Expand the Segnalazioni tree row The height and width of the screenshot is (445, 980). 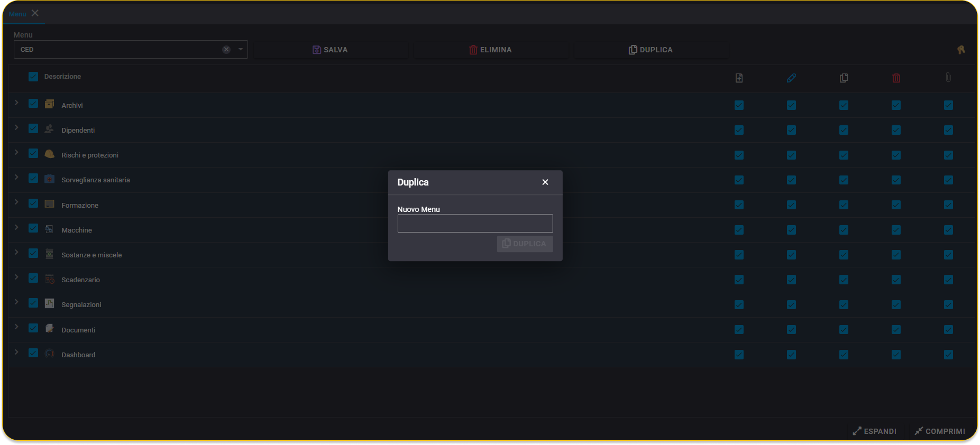point(16,302)
